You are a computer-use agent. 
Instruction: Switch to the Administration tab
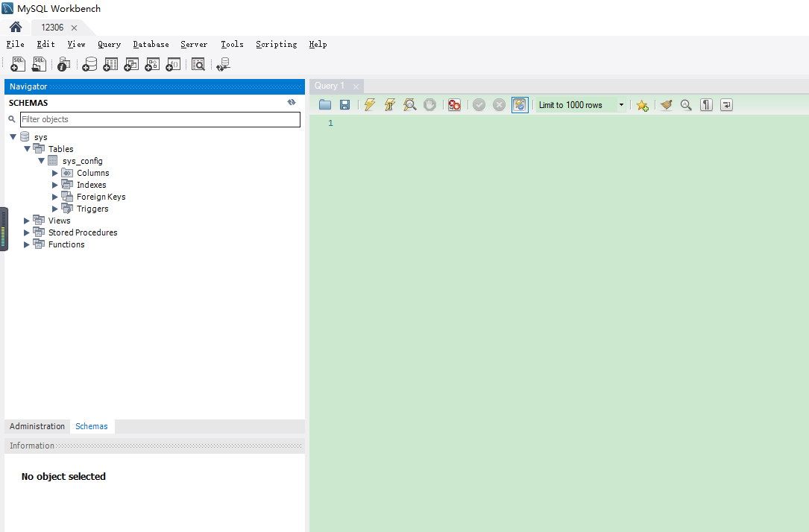coord(37,426)
